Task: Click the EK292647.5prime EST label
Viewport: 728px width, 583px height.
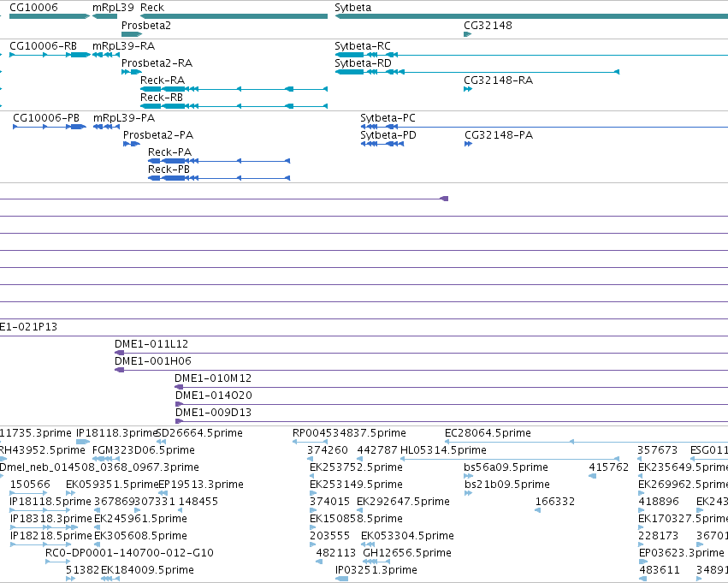Action: [404, 501]
